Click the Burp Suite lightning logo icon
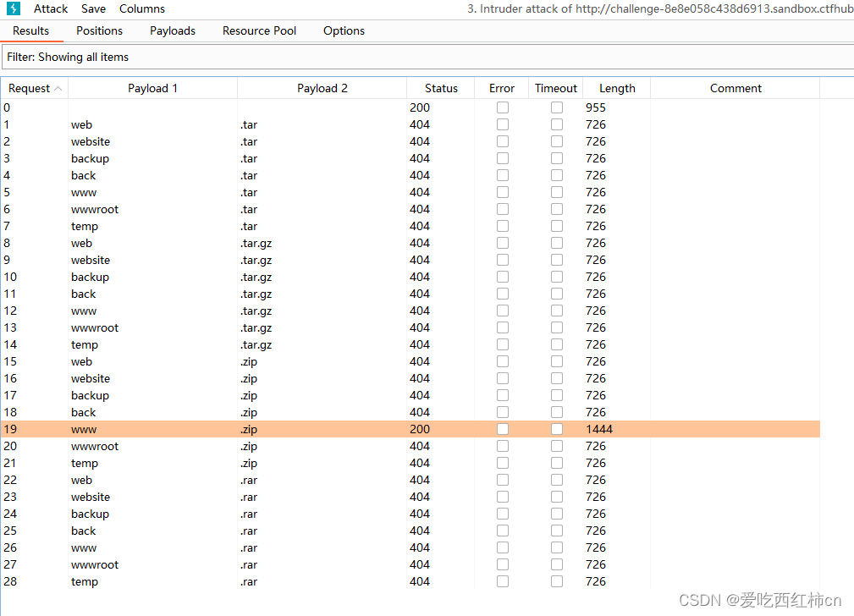The width and height of the screenshot is (854, 616). (13, 8)
